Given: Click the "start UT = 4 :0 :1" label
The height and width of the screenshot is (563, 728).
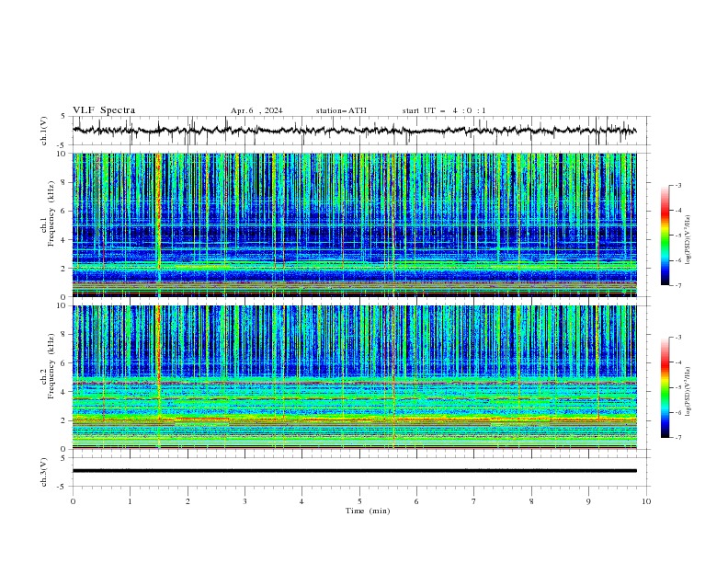Looking at the screenshot, I should click(x=444, y=110).
